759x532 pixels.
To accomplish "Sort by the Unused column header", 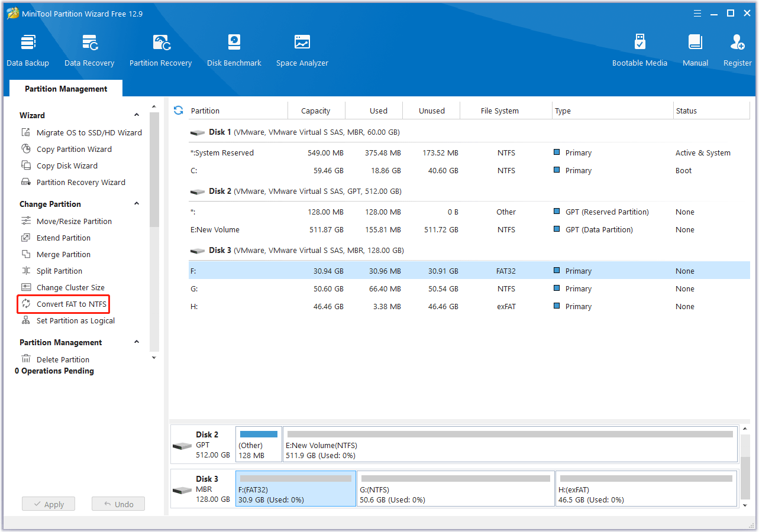I will tap(431, 111).
